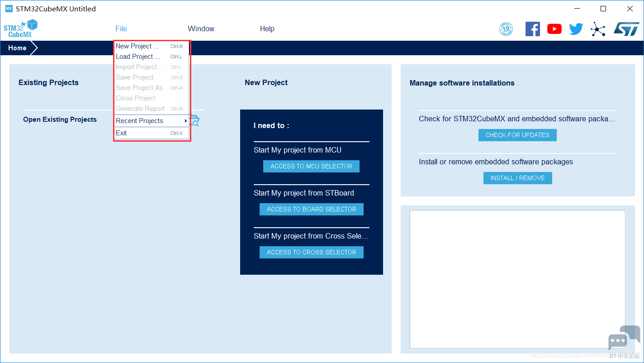Click the 'I need to :' heading
The height and width of the screenshot is (363, 644).
tap(271, 125)
